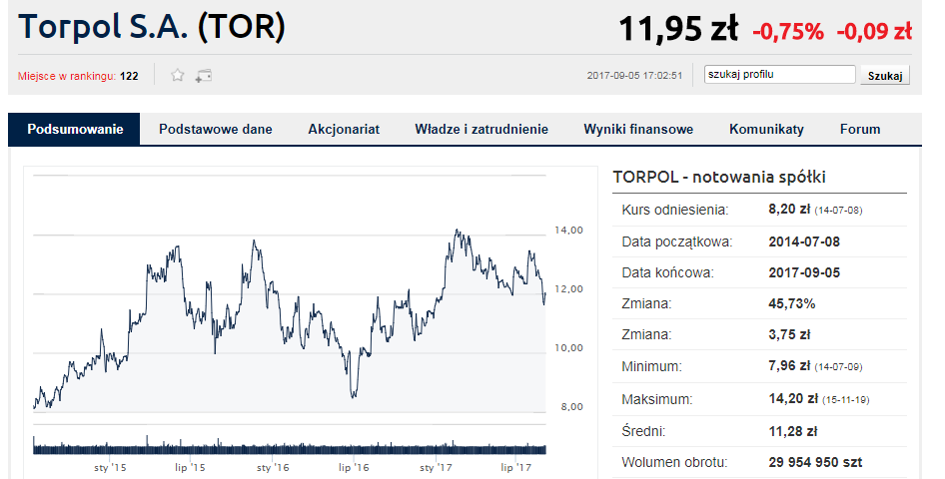
Task: Click the Szukaj button
Action: [x=885, y=75]
